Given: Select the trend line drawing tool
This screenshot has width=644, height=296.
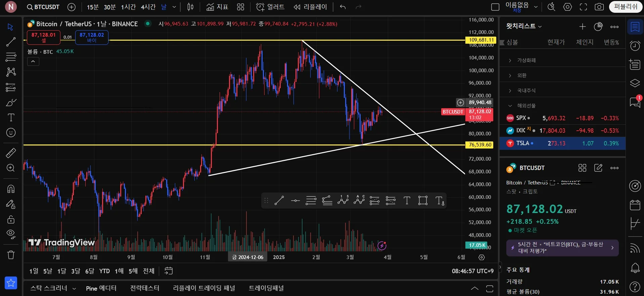Looking at the screenshot, I should click(11, 42).
